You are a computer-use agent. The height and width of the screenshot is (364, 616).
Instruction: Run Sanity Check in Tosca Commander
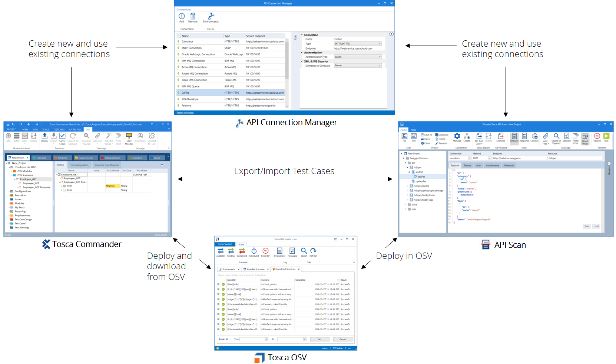point(62,139)
